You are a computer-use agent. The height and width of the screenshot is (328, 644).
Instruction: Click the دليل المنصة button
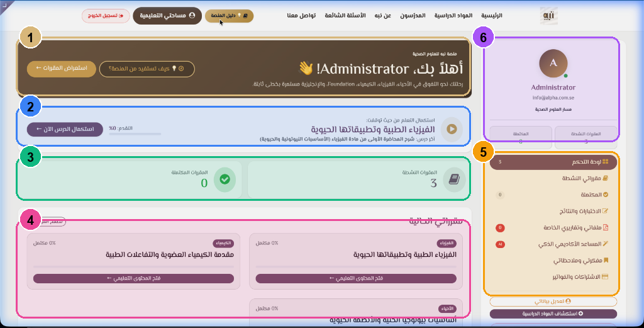229,16
